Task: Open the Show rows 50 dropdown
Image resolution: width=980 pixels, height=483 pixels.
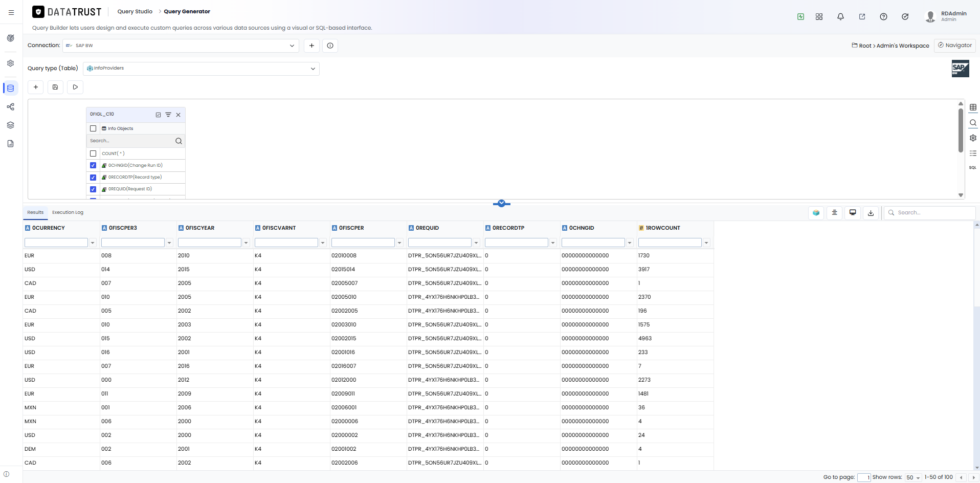Action: pos(913,477)
